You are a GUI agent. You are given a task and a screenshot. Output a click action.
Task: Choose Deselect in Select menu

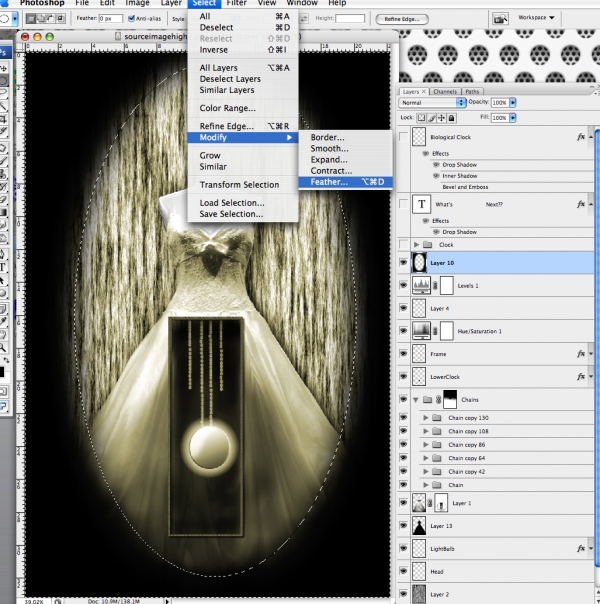pos(243,27)
